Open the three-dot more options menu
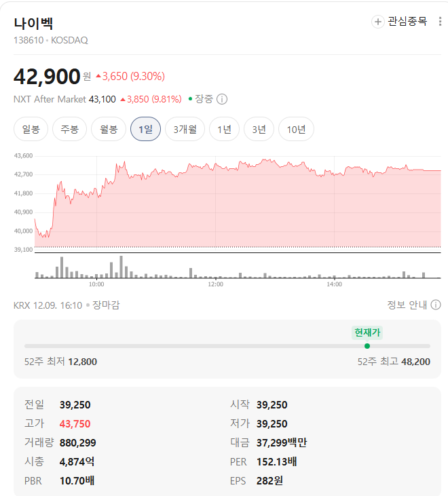448x496 pixels. coord(440,22)
